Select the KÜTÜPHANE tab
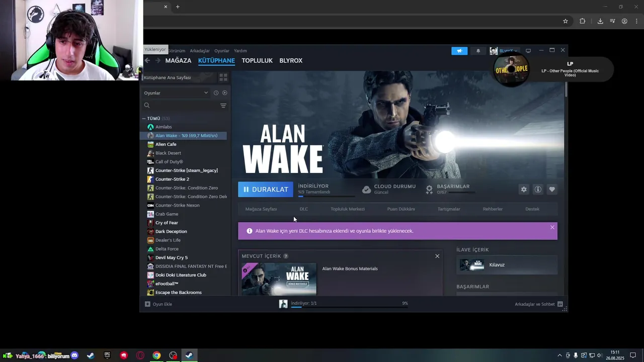644x362 pixels. coord(216,60)
